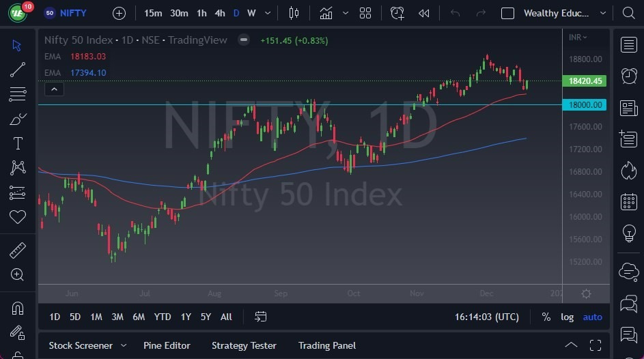Open the favorites heart icon tools
Viewport: 644px width, 359px height.
pos(17,216)
